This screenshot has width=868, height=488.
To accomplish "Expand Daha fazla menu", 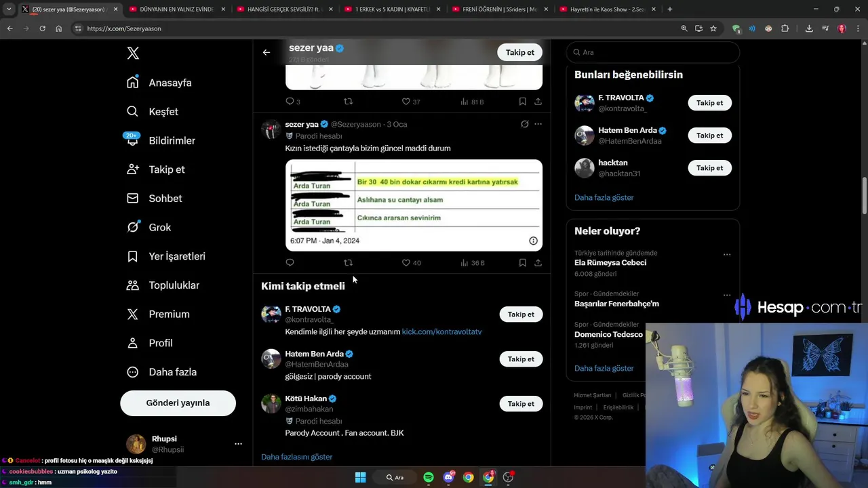I will coord(161,372).
